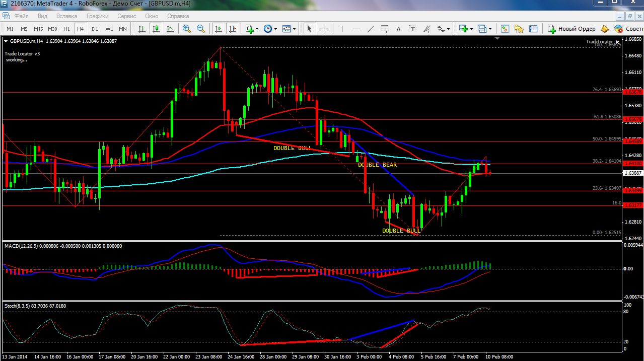Viewport: 644px width, 361px height.
Task: Select the Fibonacci retracement tool
Action: [385, 29]
